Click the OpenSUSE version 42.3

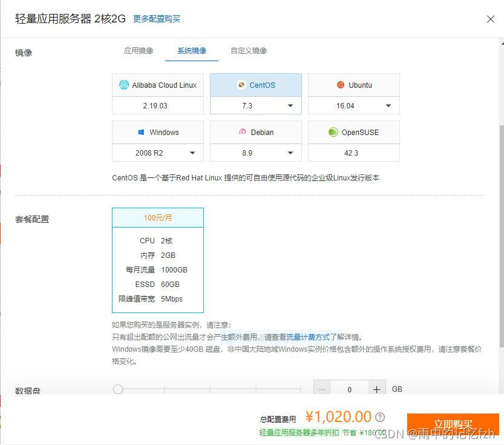(x=354, y=153)
